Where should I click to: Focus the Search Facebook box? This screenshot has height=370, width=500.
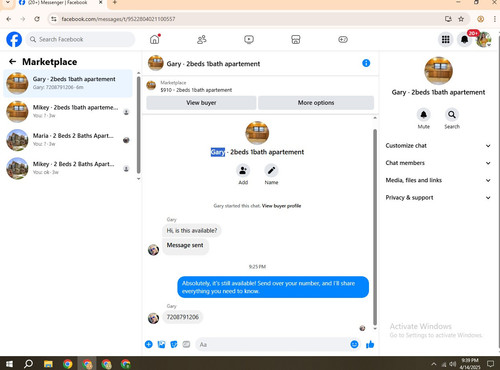tap(81, 39)
